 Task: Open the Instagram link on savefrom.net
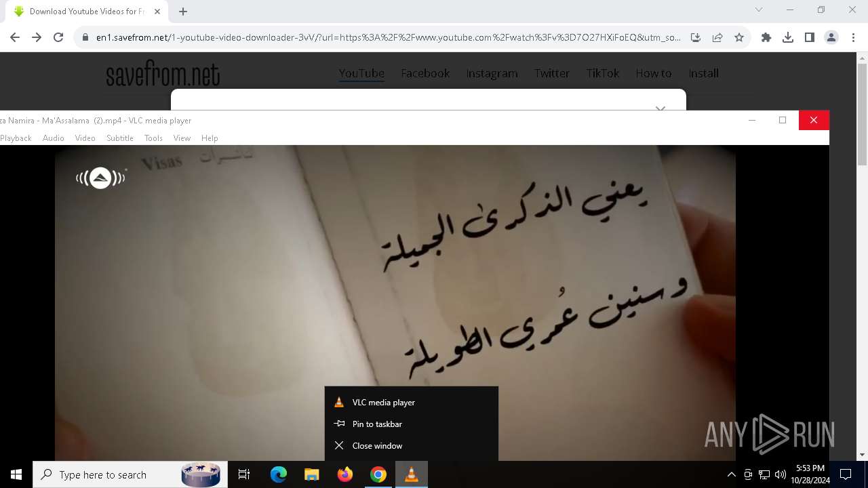pyautogui.click(x=492, y=73)
